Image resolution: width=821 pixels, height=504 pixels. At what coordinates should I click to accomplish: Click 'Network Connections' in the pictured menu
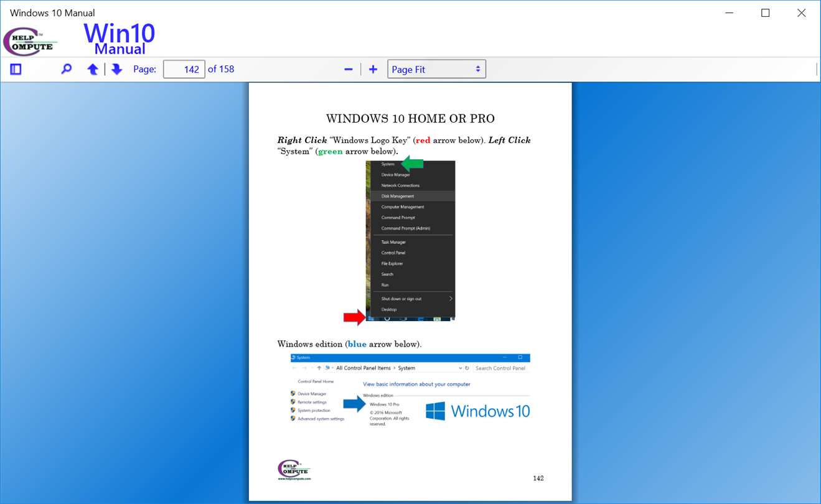[x=400, y=185]
